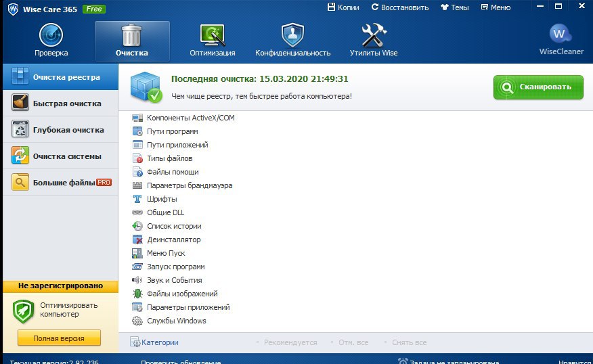The height and width of the screenshot is (364, 593).
Task: Click the registry cube with checkmark icon
Action: (146, 87)
